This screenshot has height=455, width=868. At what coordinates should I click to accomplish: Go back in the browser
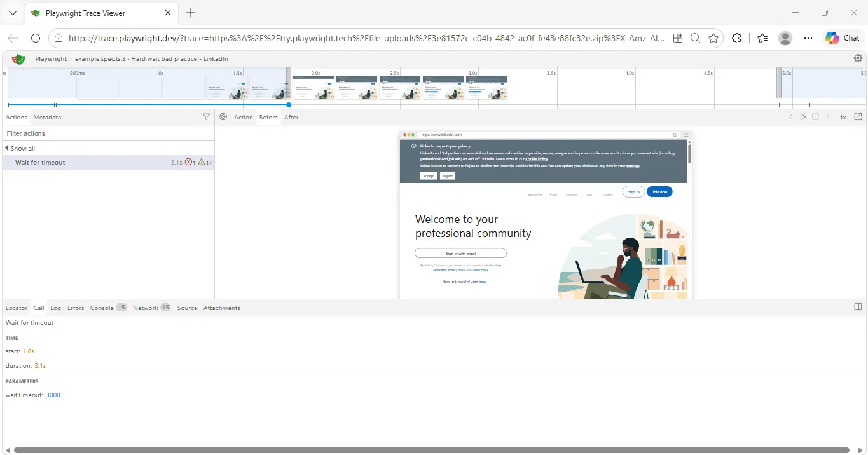13,38
